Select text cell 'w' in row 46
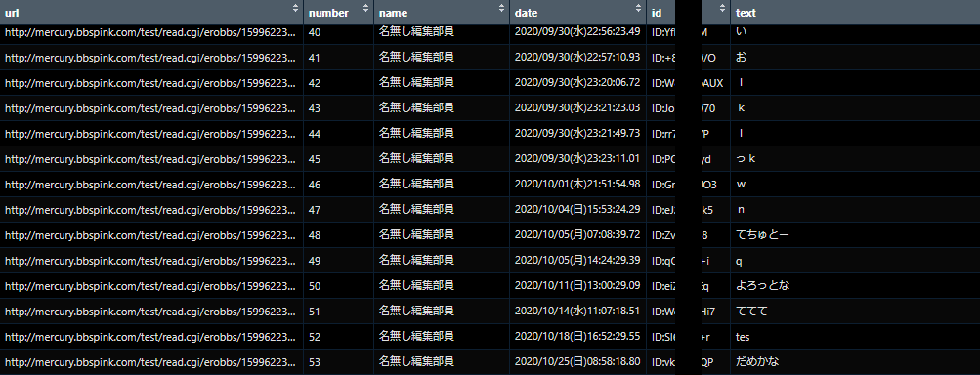This screenshot has height=375, width=980. point(855,185)
